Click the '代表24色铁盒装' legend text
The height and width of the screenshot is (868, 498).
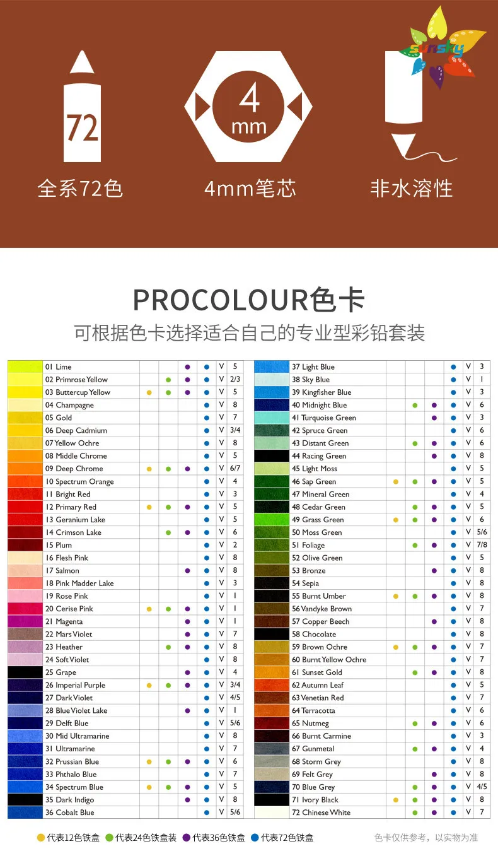(146, 838)
